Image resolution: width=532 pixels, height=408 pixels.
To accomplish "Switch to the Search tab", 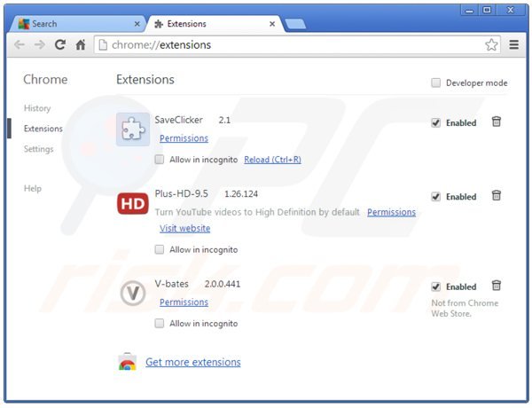I will point(77,24).
